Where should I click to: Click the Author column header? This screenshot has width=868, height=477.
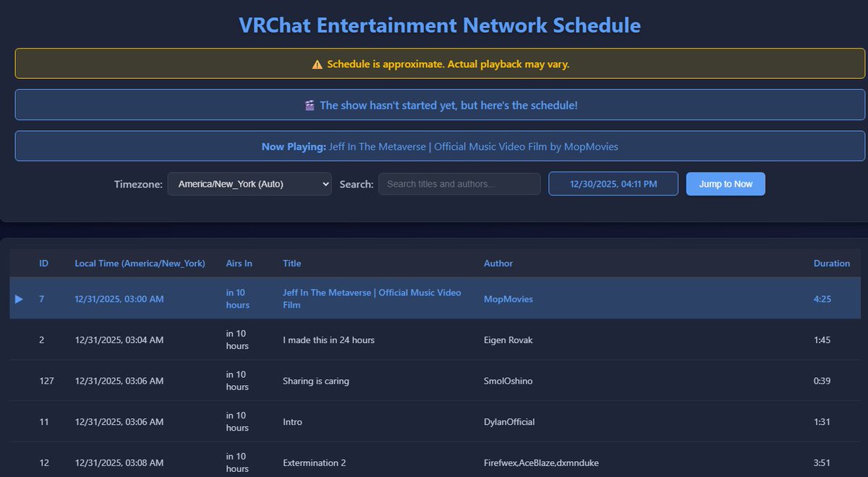click(498, 263)
